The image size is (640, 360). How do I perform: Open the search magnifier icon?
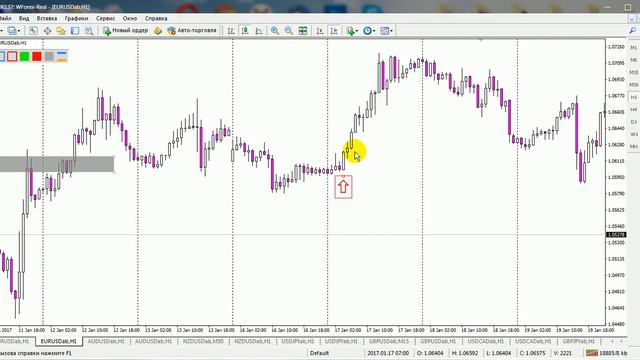tap(632, 31)
